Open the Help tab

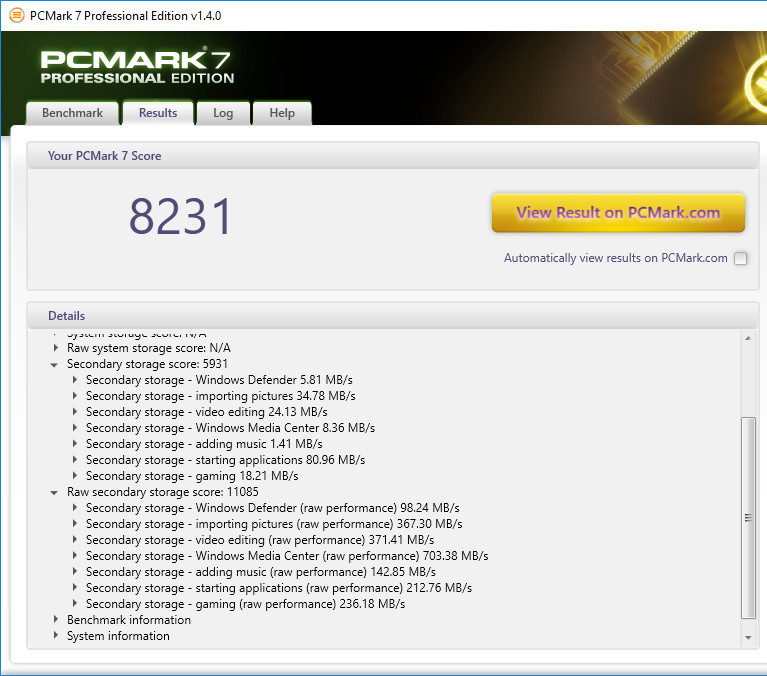coord(282,113)
